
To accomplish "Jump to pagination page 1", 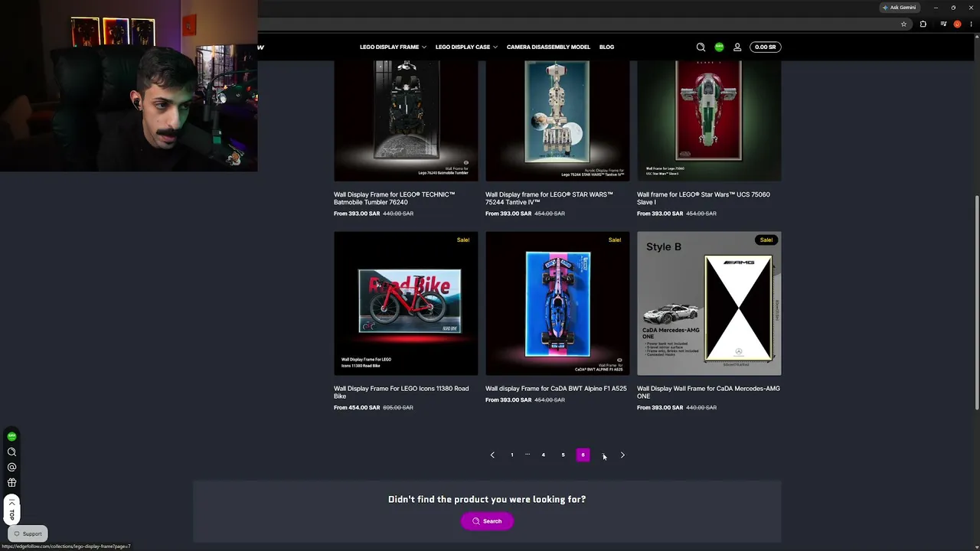I will [512, 455].
